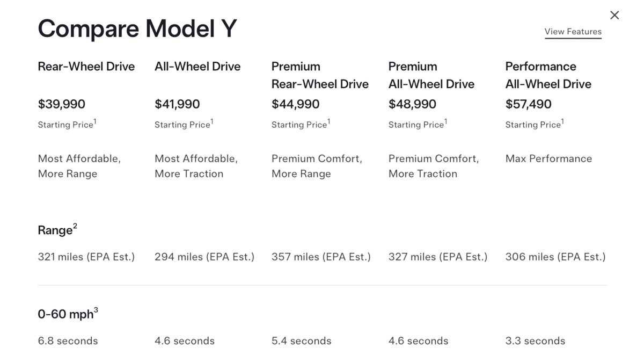The height and width of the screenshot is (362, 644).
Task: Click the $41,990 starting price
Action: (x=177, y=103)
